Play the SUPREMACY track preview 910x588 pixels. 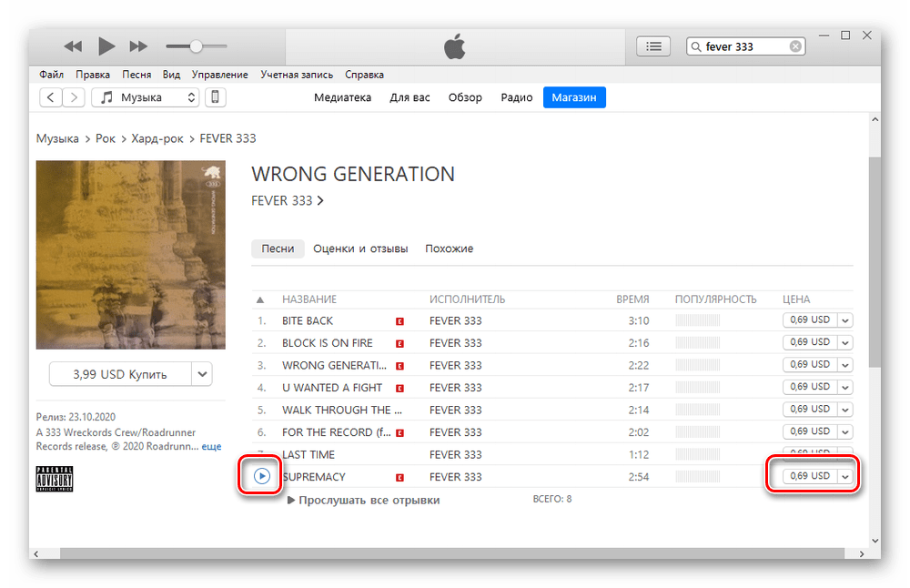261,476
